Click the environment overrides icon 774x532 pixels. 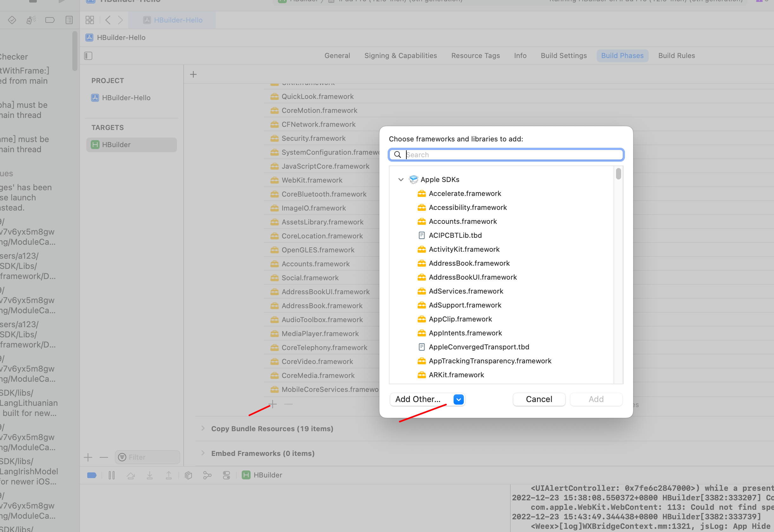pyautogui.click(x=226, y=475)
